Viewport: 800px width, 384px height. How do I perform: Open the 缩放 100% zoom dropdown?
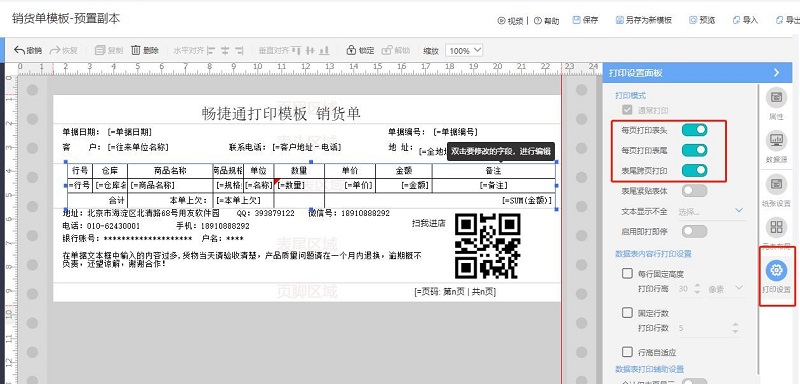(464, 50)
